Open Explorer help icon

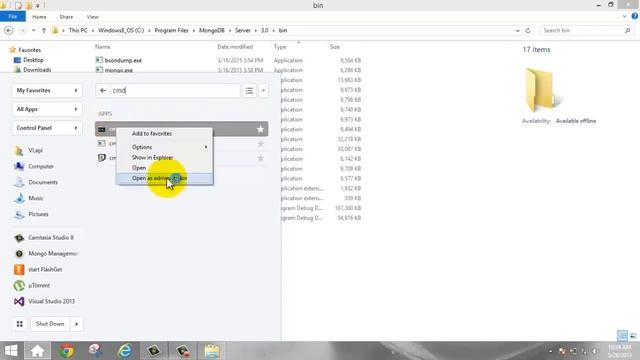(635, 16)
